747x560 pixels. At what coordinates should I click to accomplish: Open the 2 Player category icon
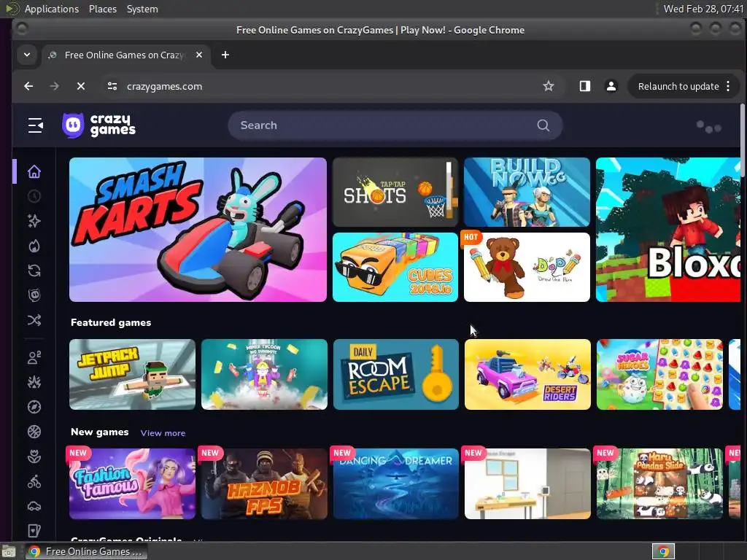34,357
